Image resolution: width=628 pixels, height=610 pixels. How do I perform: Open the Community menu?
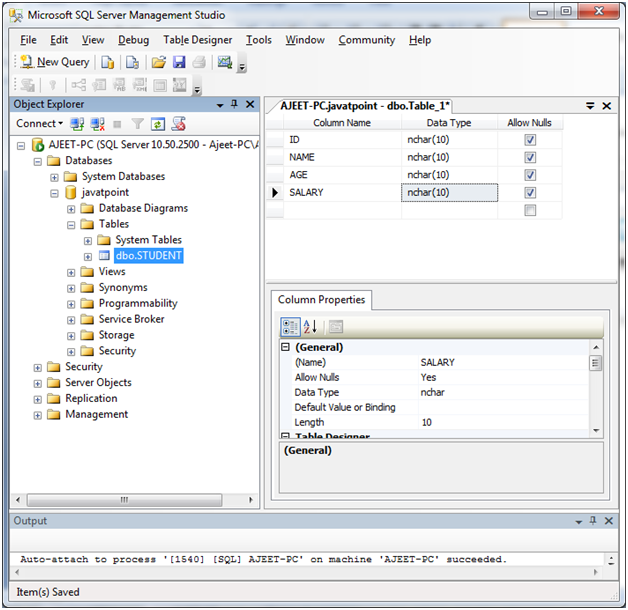click(x=366, y=40)
